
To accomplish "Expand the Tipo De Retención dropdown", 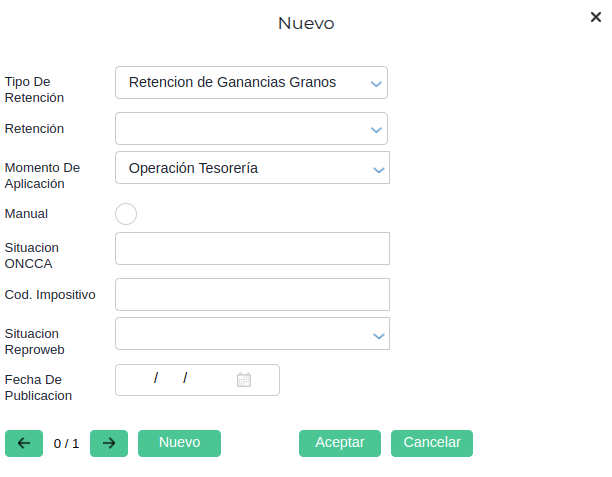I will click(250, 82).
